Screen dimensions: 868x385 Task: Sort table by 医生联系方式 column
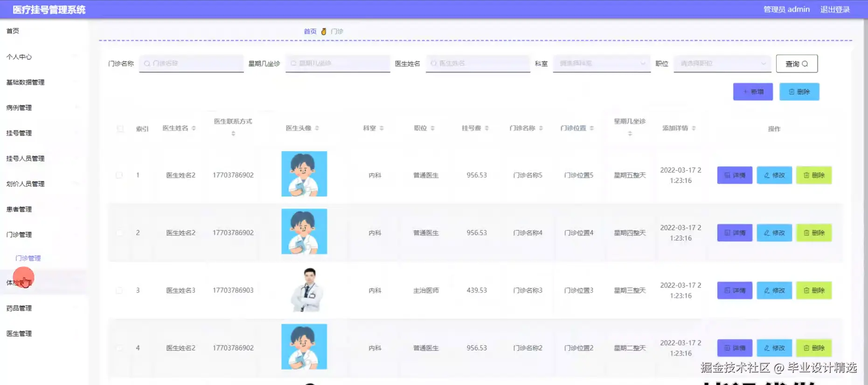click(x=233, y=133)
